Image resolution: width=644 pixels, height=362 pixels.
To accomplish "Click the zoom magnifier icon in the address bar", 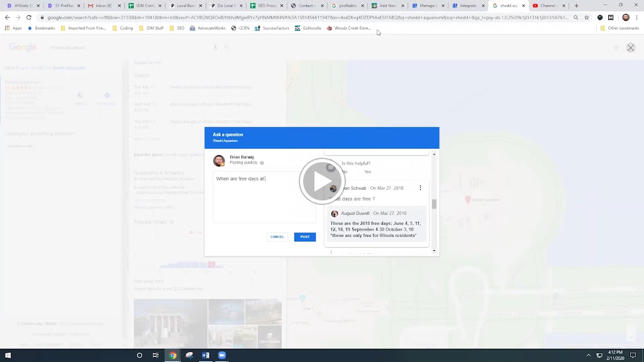I will 576,18.
